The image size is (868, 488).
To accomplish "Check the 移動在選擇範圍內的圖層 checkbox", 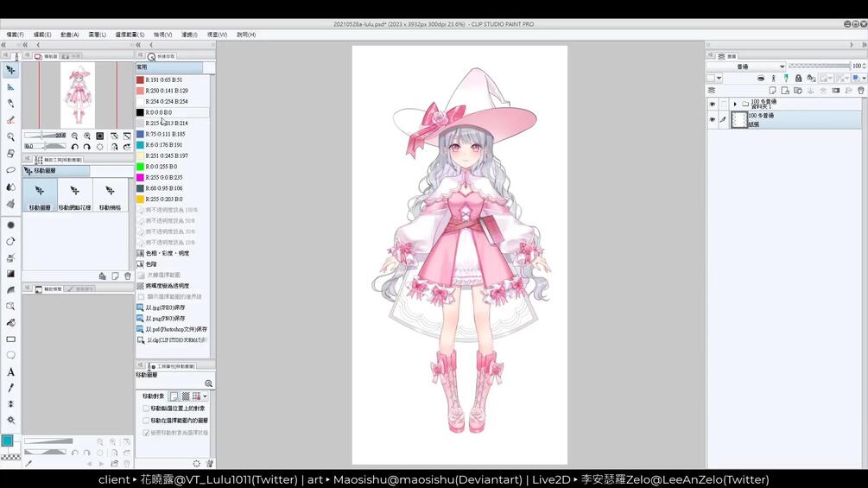I will click(146, 421).
